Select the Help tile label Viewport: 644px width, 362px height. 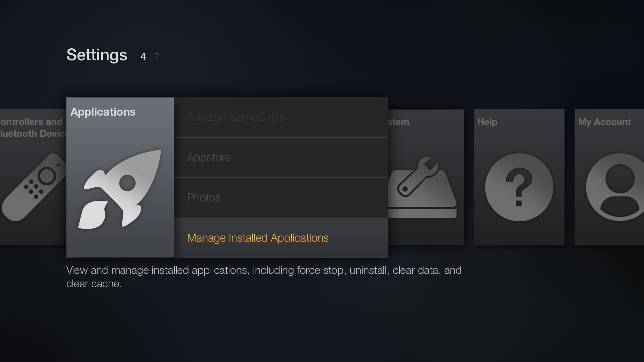[x=487, y=122]
